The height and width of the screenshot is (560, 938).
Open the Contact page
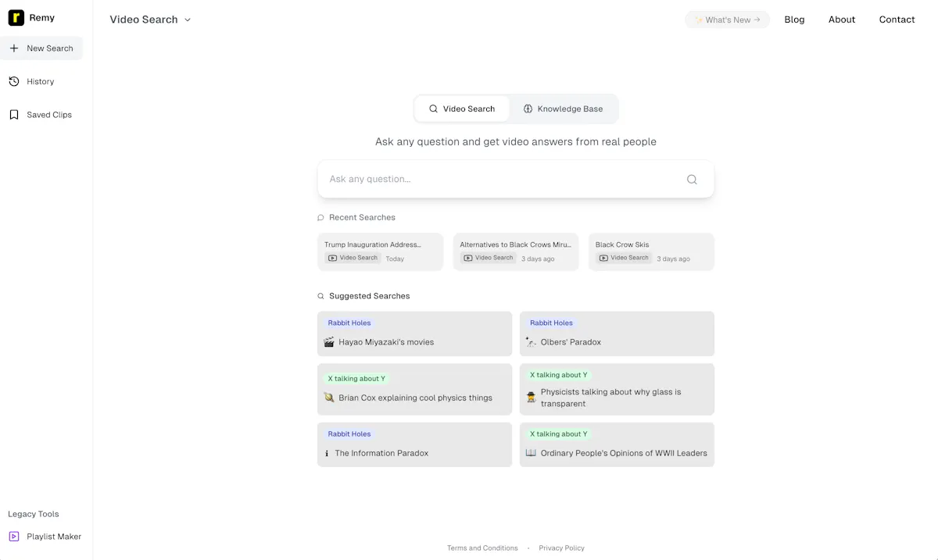coord(897,20)
